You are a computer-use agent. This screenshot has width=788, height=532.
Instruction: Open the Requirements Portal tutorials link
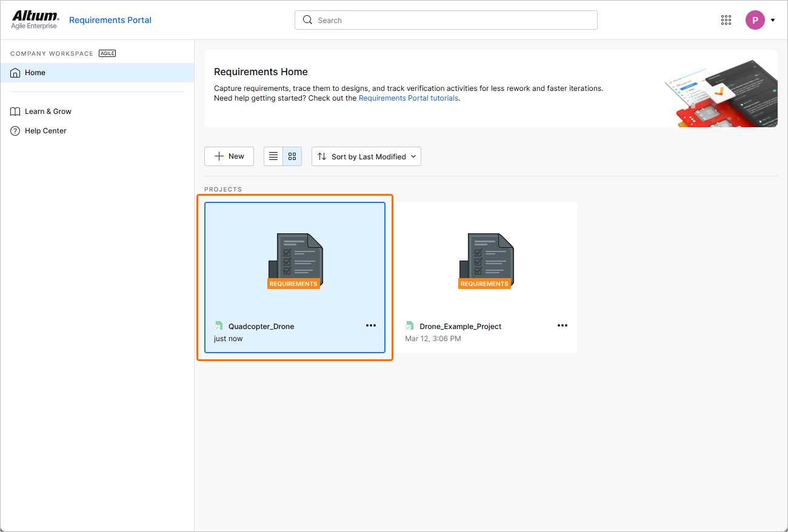tap(409, 98)
